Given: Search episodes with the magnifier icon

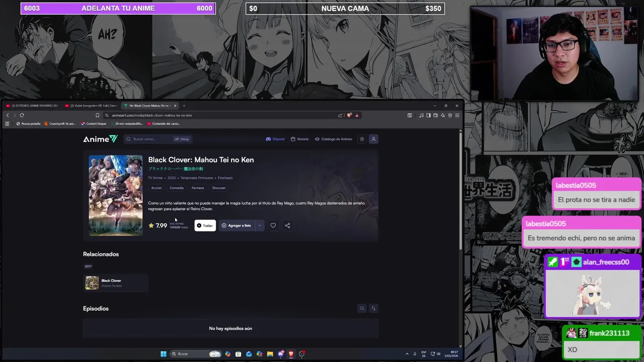Looking at the screenshot, I should 362,309.
